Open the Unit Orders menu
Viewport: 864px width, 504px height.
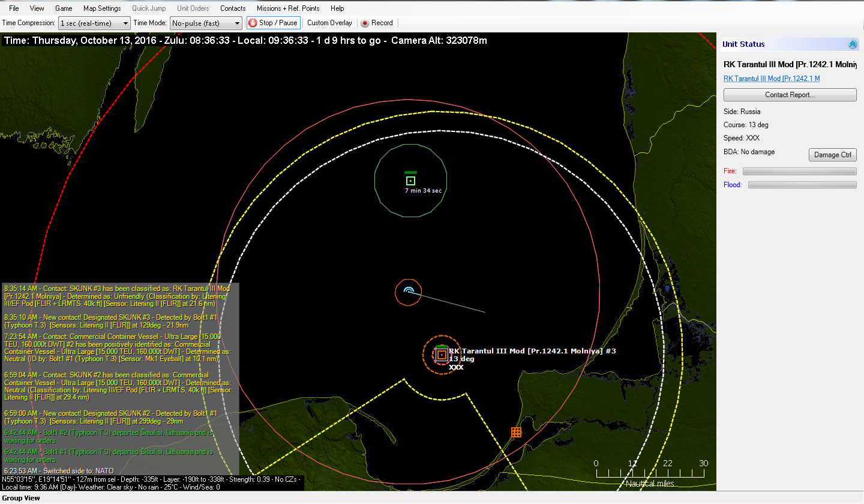(x=193, y=8)
